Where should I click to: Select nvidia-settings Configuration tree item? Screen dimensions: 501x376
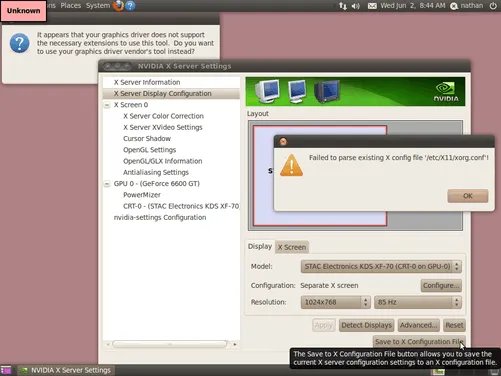[x=160, y=217]
